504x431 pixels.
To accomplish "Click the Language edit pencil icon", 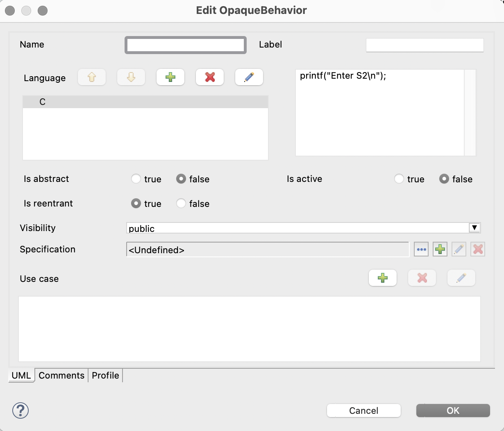I will click(x=249, y=77).
